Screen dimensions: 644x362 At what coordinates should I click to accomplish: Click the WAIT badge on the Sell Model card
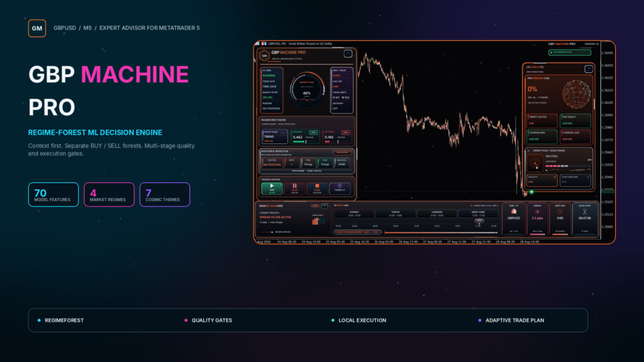tap(346, 133)
